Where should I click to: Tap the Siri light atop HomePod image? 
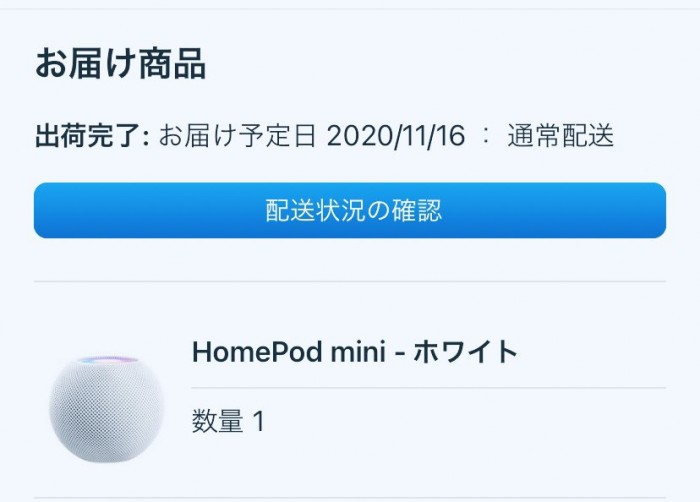[106, 358]
